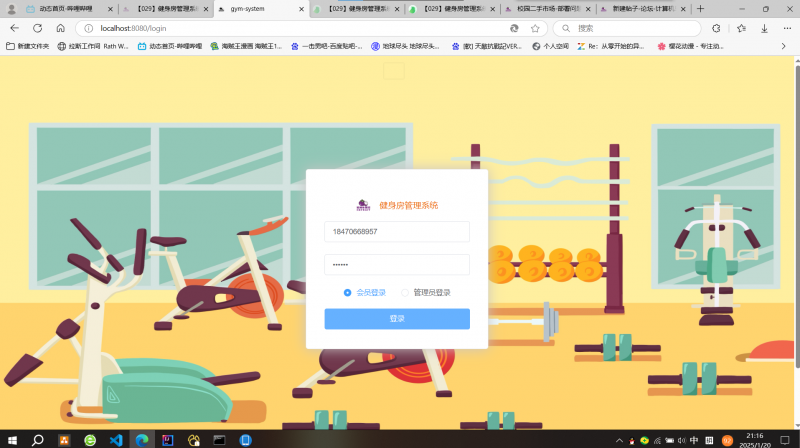Image resolution: width=800 pixels, height=448 pixels.
Task: Open 樱花动漫 bookmark
Action: pos(690,46)
